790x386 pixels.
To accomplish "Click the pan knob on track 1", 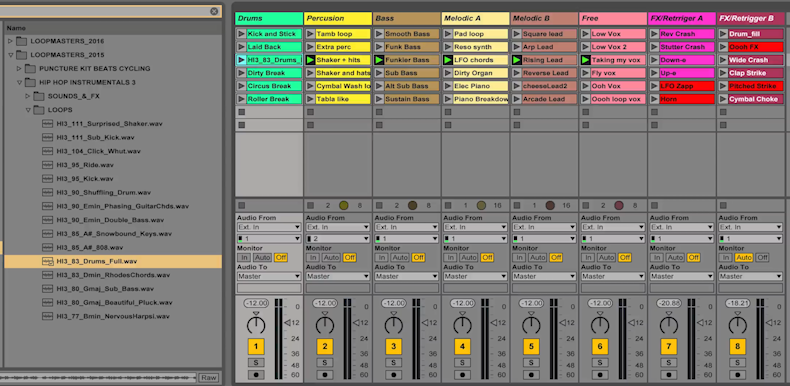I will (256, 325).
